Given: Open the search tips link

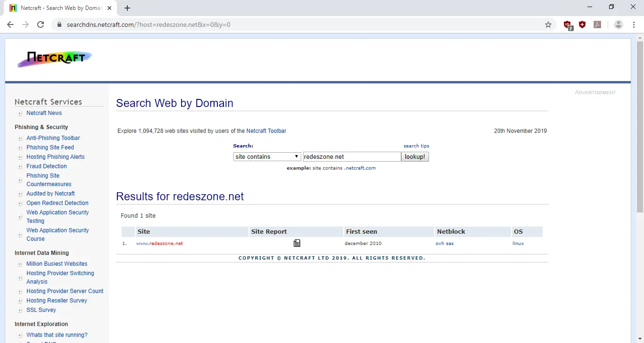Looking at the screenshot, I should tap(416, 146).
